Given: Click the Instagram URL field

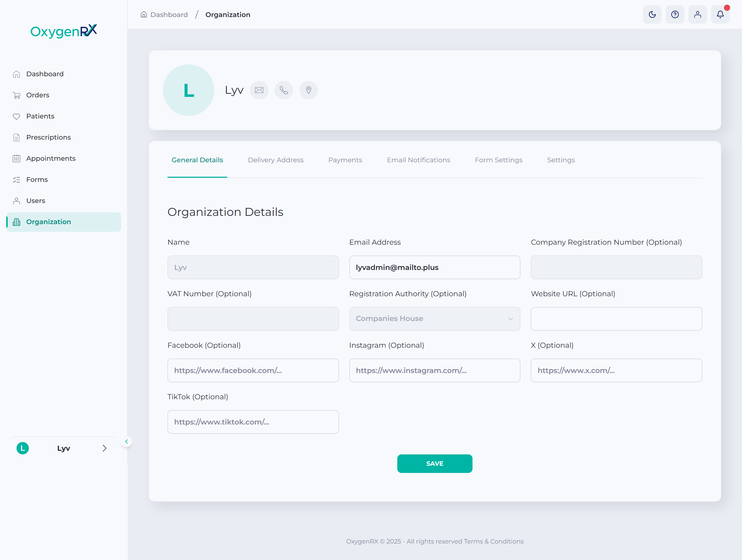Looking at the screenshot, I should [435, 370].
